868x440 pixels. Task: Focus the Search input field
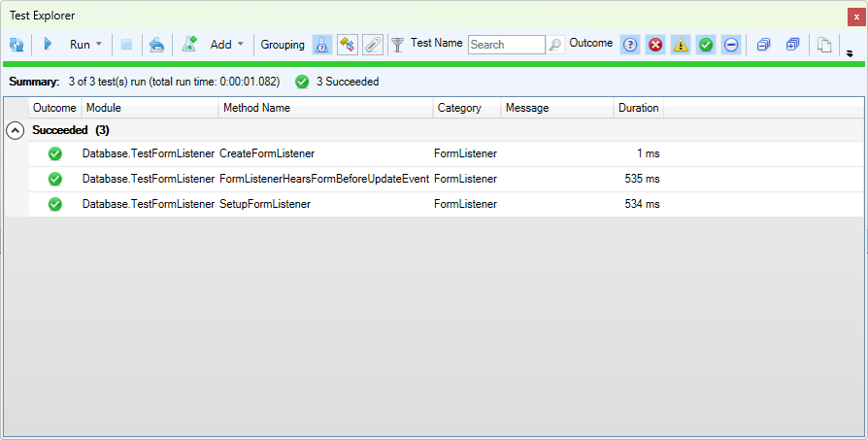[507, 45]
